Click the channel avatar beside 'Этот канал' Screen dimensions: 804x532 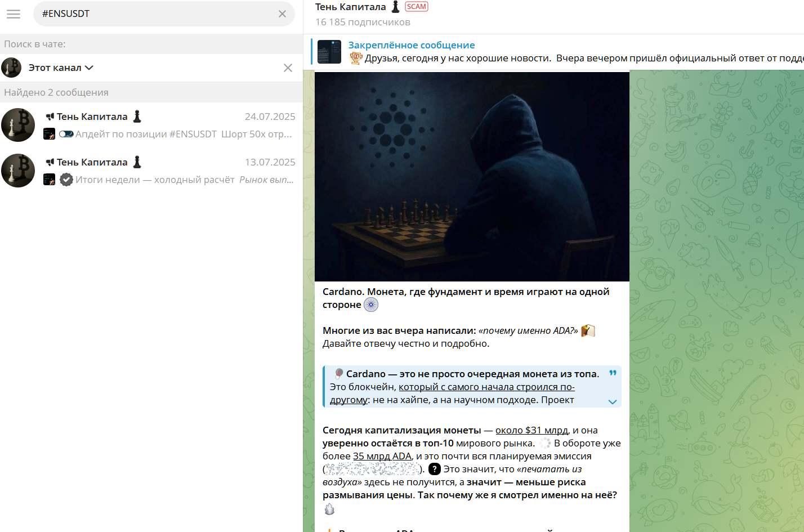pos(11,68)
